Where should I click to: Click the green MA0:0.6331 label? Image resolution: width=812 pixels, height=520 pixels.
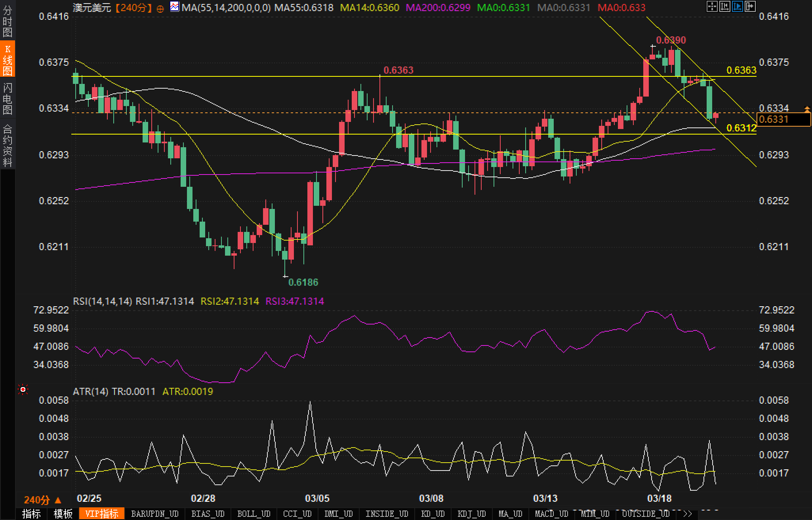(503, 8)
